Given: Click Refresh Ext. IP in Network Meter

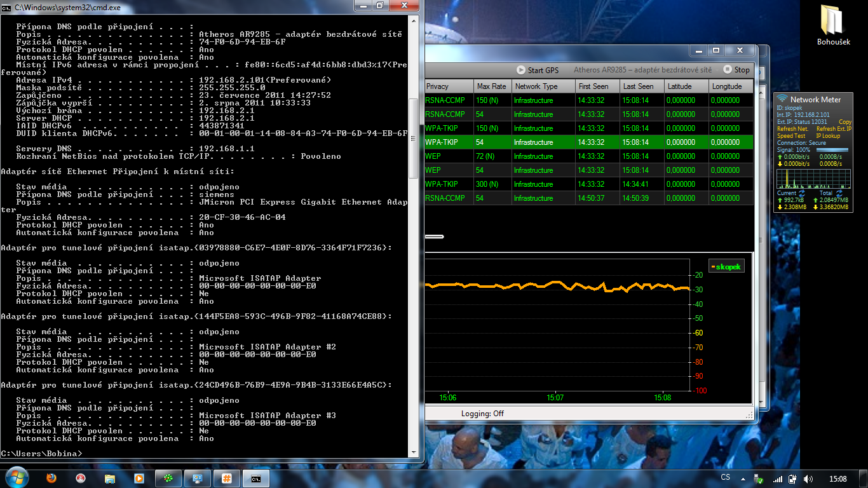Looking at the screenshot, I should [x=833, y=129].
